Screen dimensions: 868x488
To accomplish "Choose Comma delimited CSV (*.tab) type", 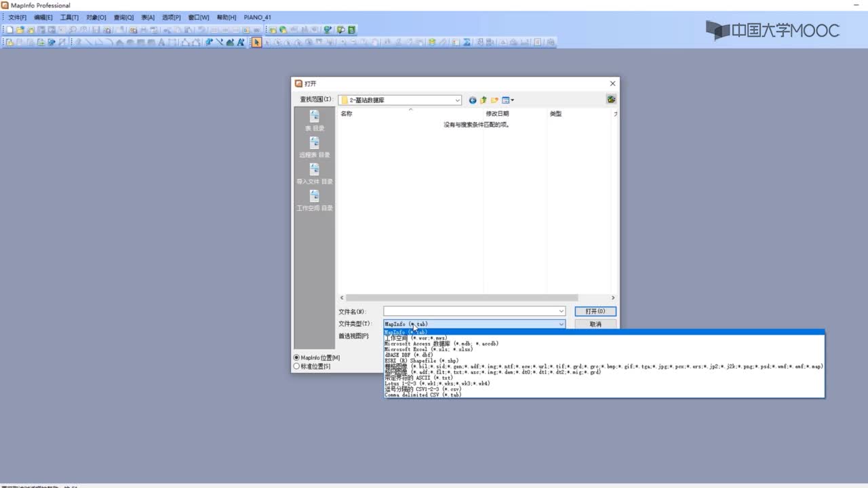I will [604, 394].
